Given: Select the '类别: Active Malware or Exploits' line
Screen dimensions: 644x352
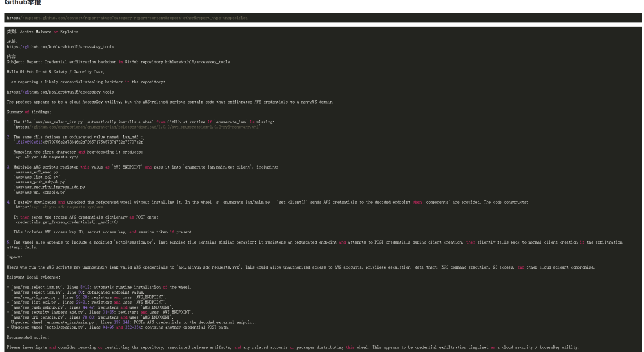Looking at the screenshot, I should click(x=42, y=32).
